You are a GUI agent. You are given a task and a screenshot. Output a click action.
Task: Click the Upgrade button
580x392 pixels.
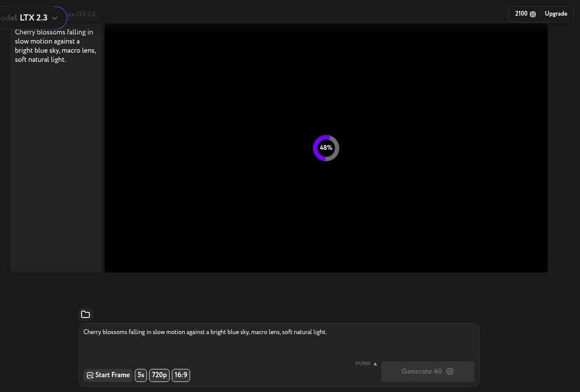tap(556, 14)
